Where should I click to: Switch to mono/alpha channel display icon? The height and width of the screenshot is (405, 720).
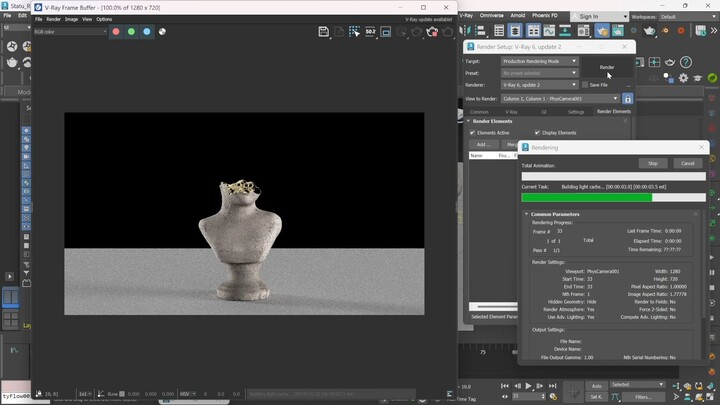click(163, 32)
